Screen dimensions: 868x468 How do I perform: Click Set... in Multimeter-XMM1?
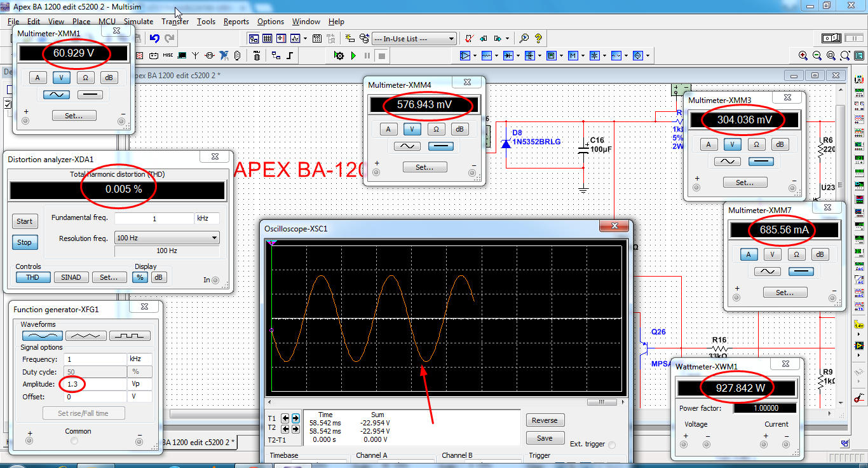[74, 116]
